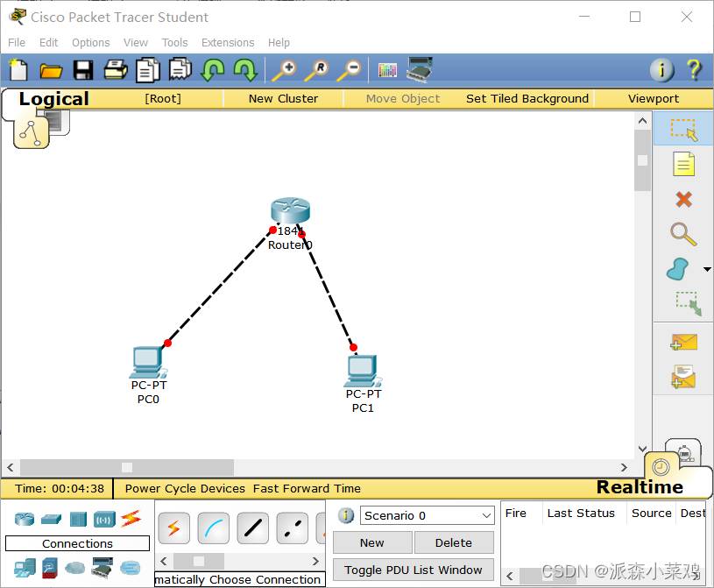Image resolution: width=714 pixels, height=588 pixels.
Task: Click Power Cycle Devices
Action: pyautogui.click(x=185, y=488)
